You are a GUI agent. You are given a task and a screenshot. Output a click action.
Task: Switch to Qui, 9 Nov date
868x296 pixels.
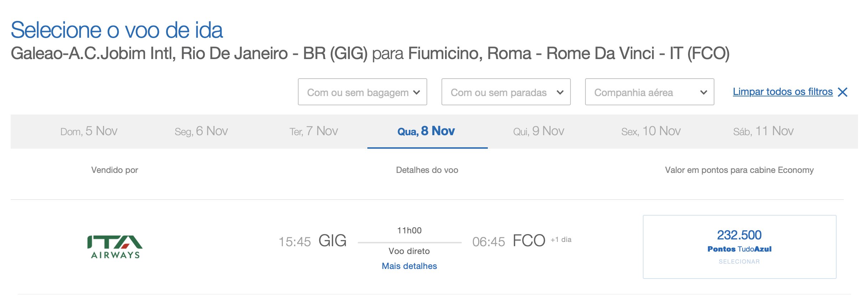point(539,131)
